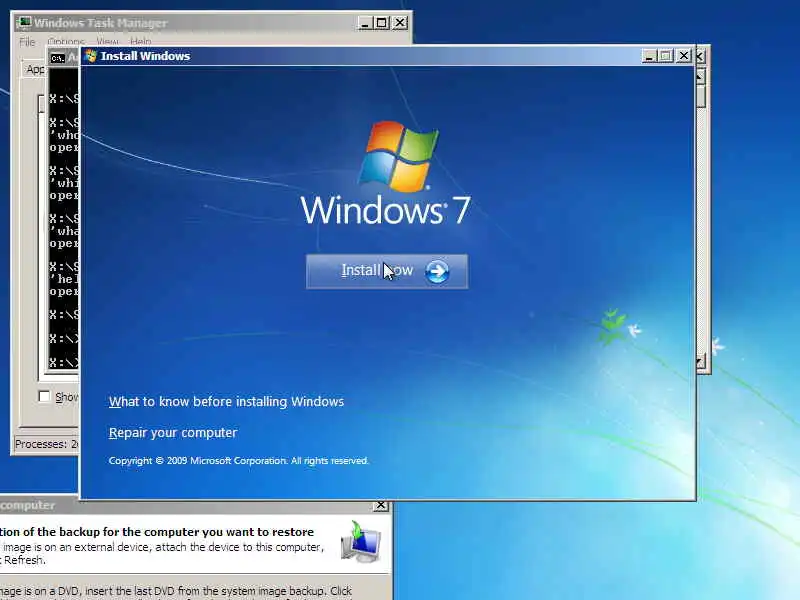Open Repair your computer link
Image resolution: width=800 pixels, height=600 pixels.
[x=172, y=433]
